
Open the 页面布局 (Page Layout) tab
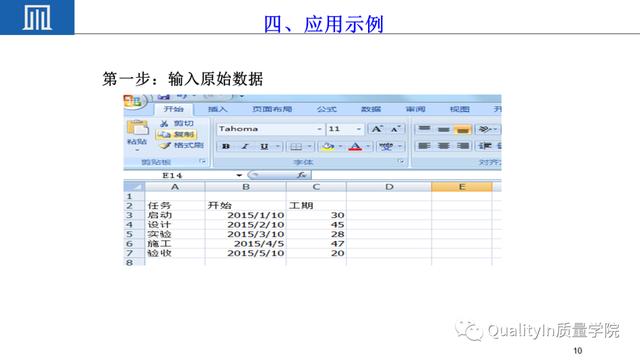[x=272, y=109]
